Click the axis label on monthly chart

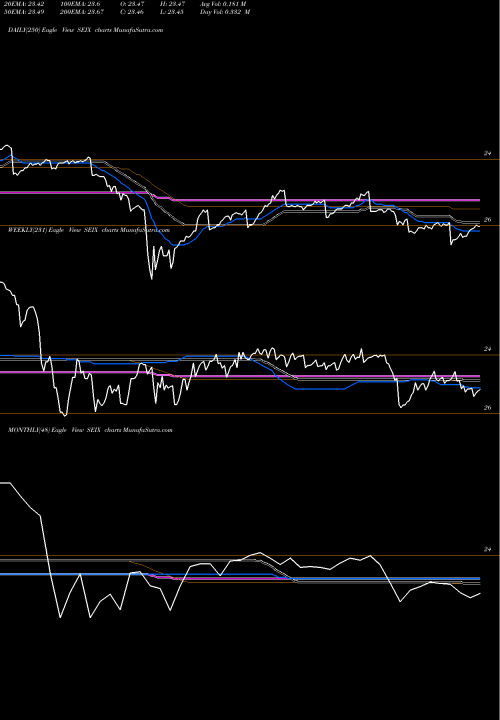click(488, 549)
